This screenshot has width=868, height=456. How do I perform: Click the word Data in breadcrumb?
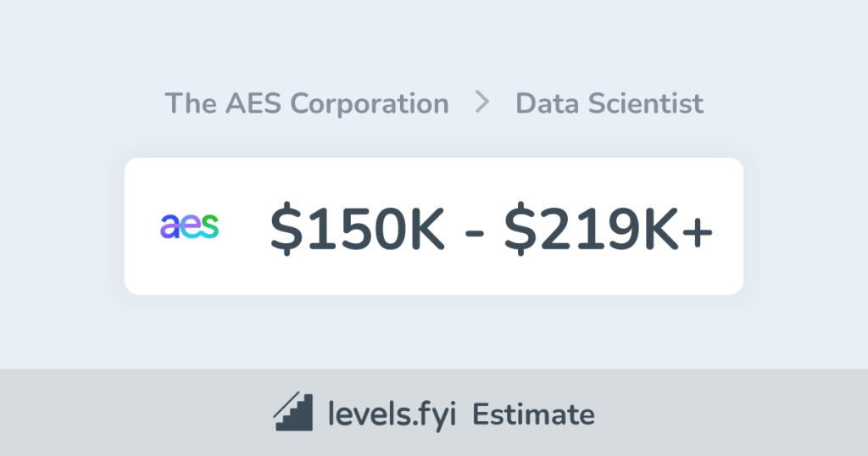[x=544, y=103]
